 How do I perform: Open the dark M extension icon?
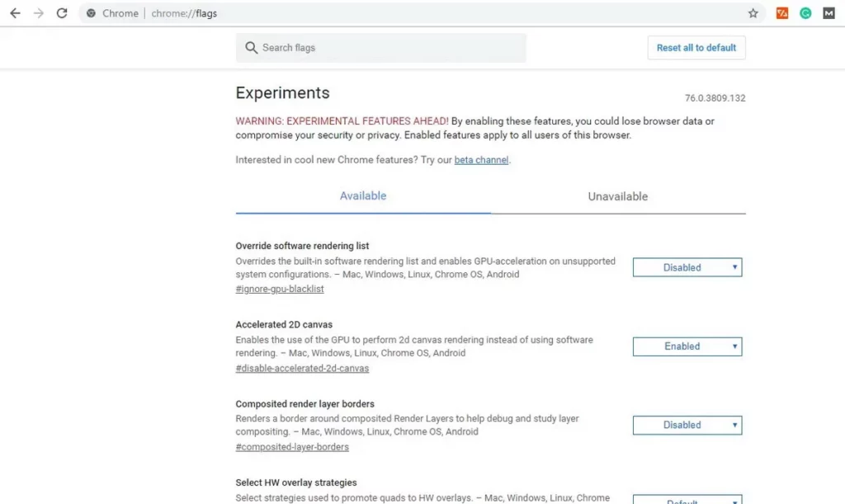[828, 13]
